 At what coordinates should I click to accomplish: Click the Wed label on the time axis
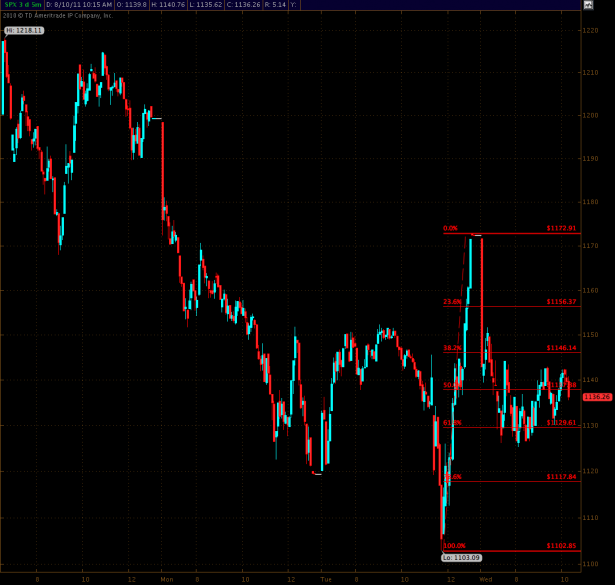(486, 579)
